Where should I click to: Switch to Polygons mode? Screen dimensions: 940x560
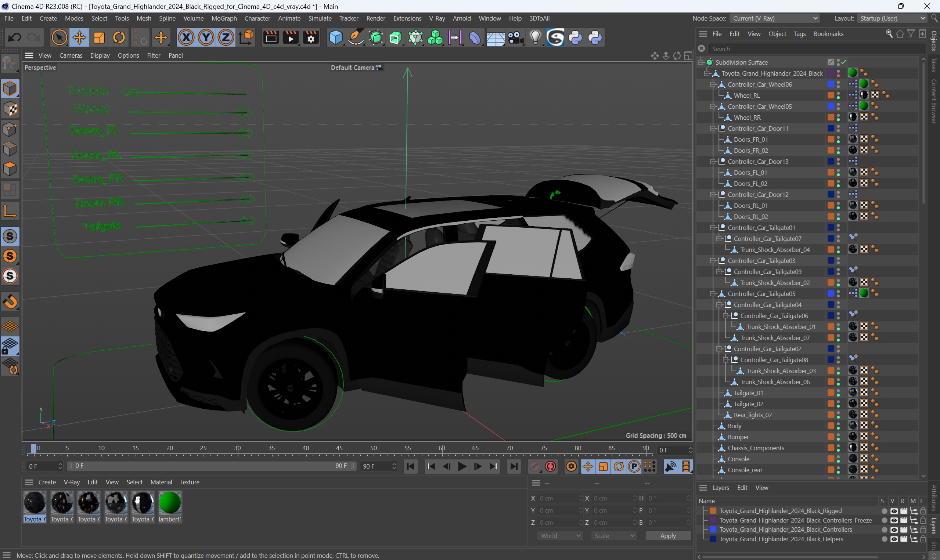click(10, 169)
